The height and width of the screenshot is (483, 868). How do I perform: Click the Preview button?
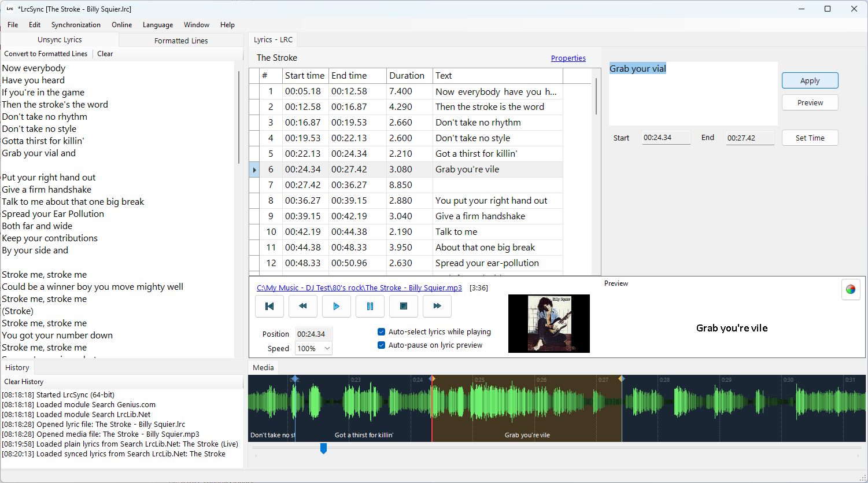point(810,102)
